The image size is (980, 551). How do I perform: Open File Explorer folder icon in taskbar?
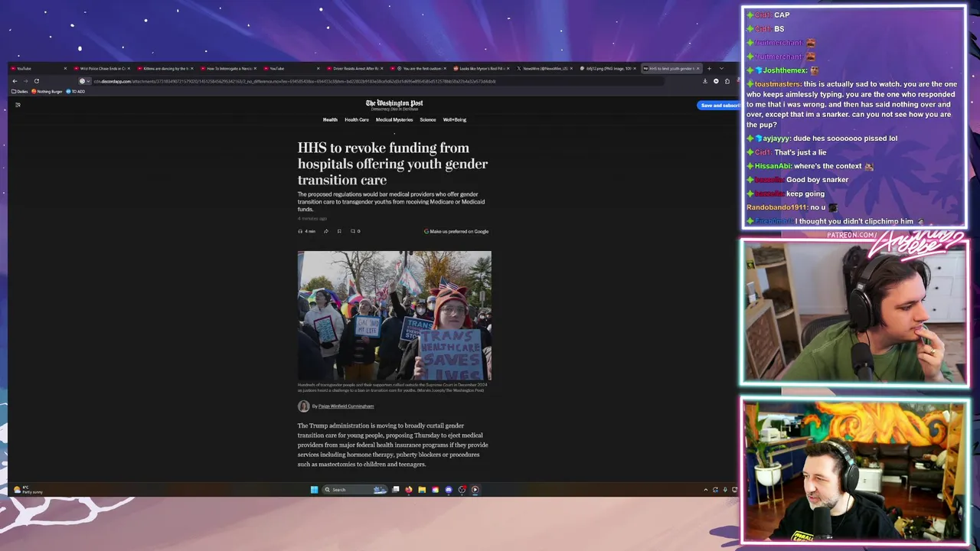pyautogui.click(x=422, y=490)
